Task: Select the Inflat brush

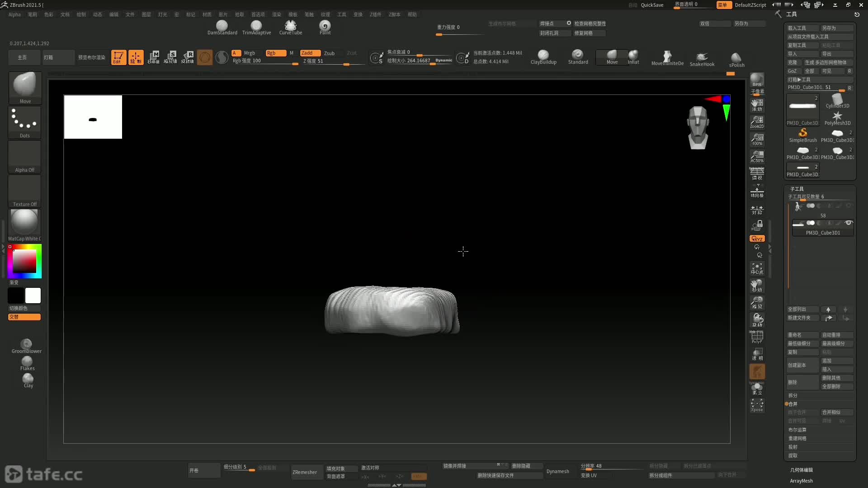Action: (x=633, y=57)
